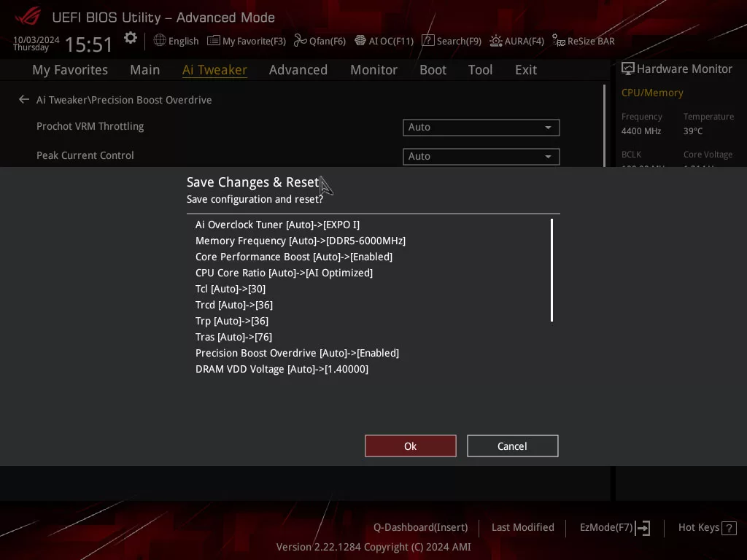Click the back arrow beside Ai Tweaker path
This screenshot has width=747, height=560.
click(24, 100)
